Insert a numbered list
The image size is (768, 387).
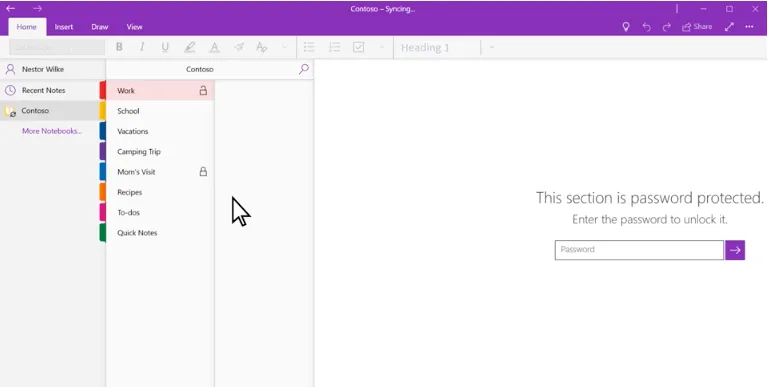tap(334, 47)
